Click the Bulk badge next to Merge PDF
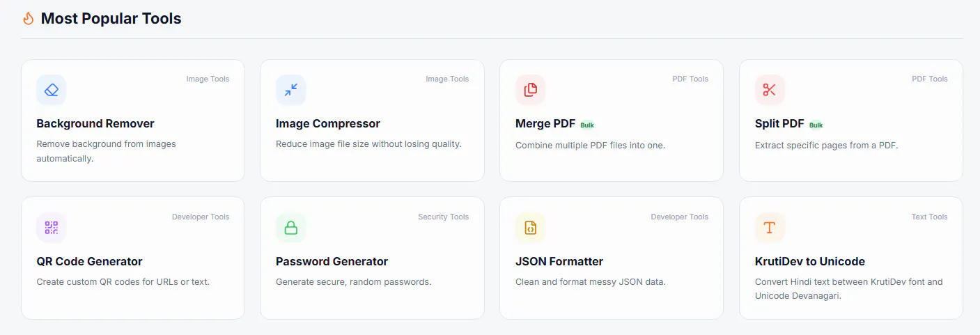 coord(587,125)
